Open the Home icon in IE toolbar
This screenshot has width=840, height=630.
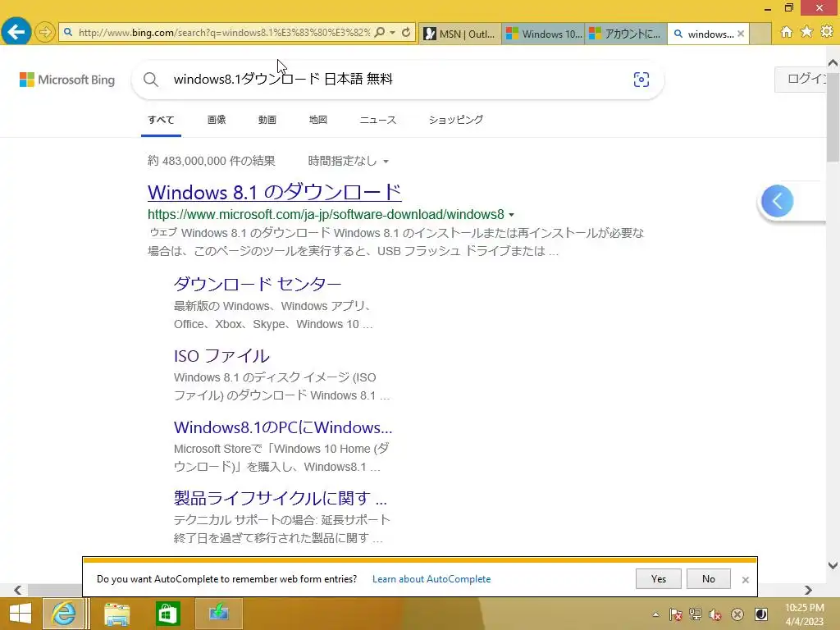click(786, 32)
